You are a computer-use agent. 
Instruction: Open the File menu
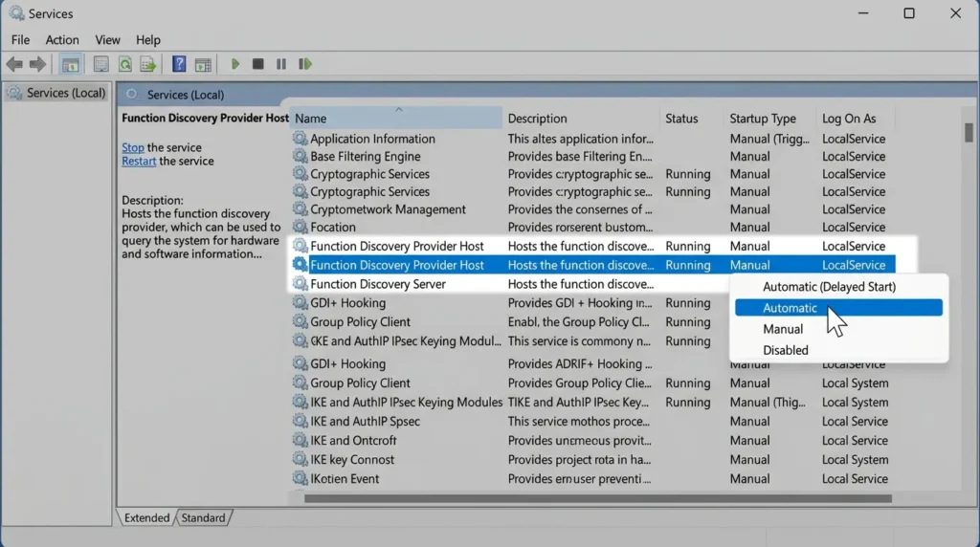tap(20, 40)
